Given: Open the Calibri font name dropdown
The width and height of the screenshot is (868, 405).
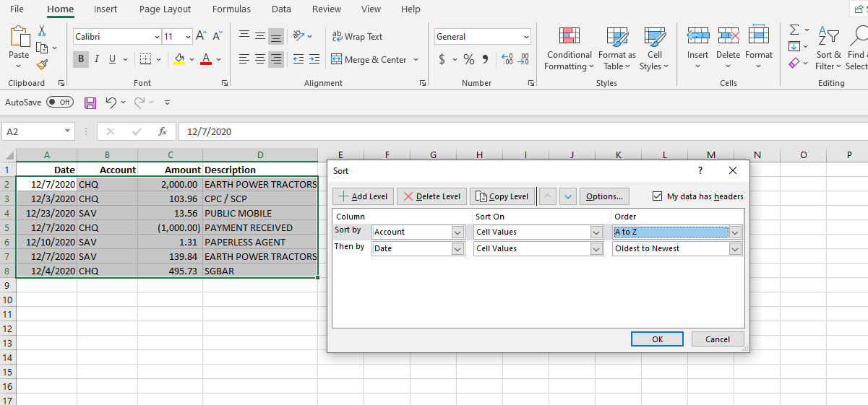Looking at the screenshot, I should click(158, 37).
